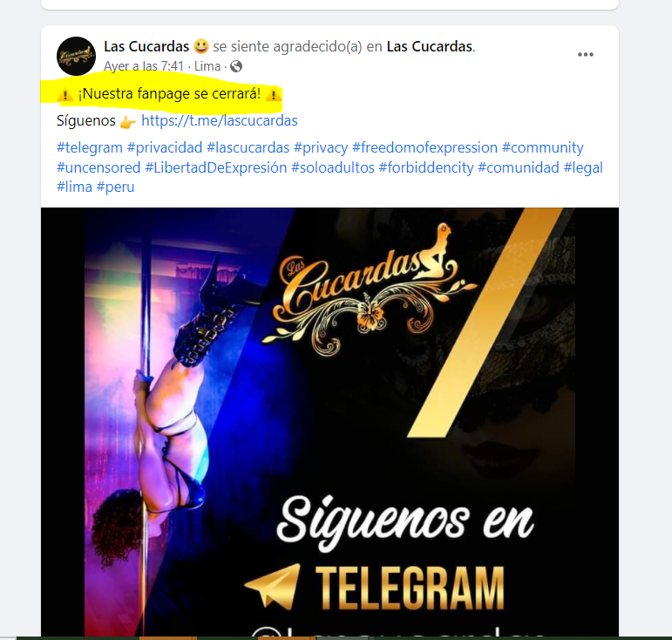Click the gold Telegram paper plane icon

(x=272, y=586)
